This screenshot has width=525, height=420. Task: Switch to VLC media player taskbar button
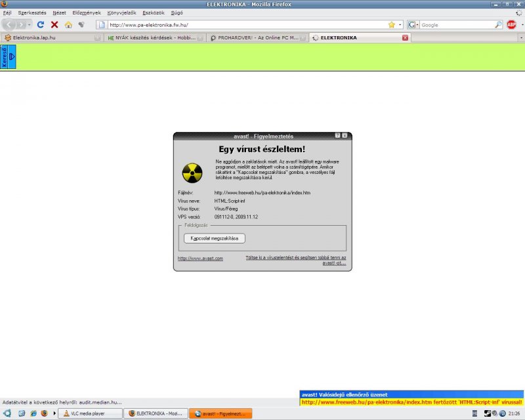[91, 413]
